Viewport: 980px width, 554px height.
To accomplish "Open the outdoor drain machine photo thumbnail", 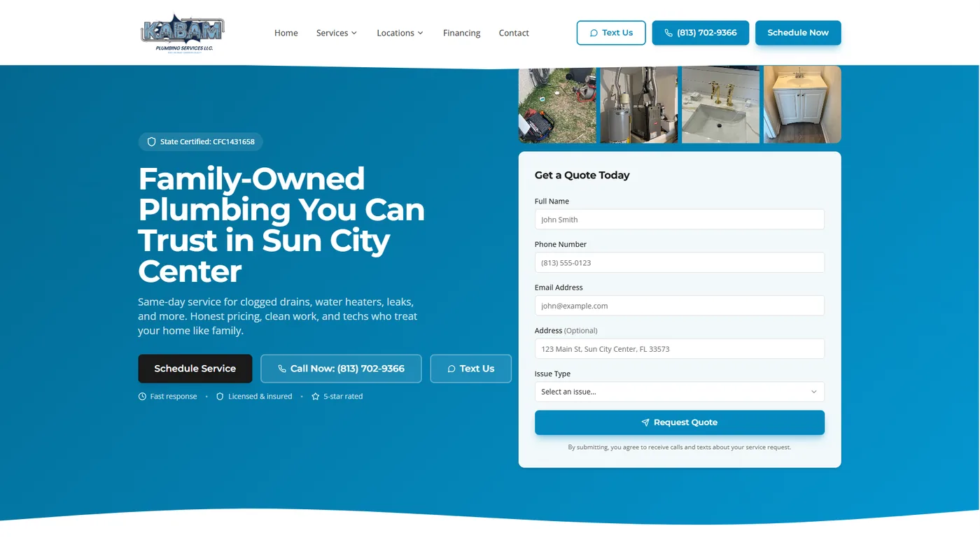I will tap(557, 105).
